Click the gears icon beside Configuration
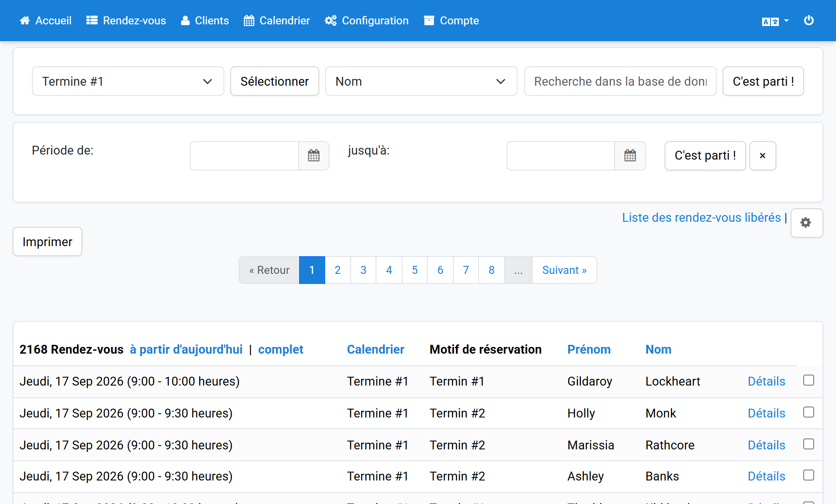The image size is (836, 504). [x=331, y=21]
